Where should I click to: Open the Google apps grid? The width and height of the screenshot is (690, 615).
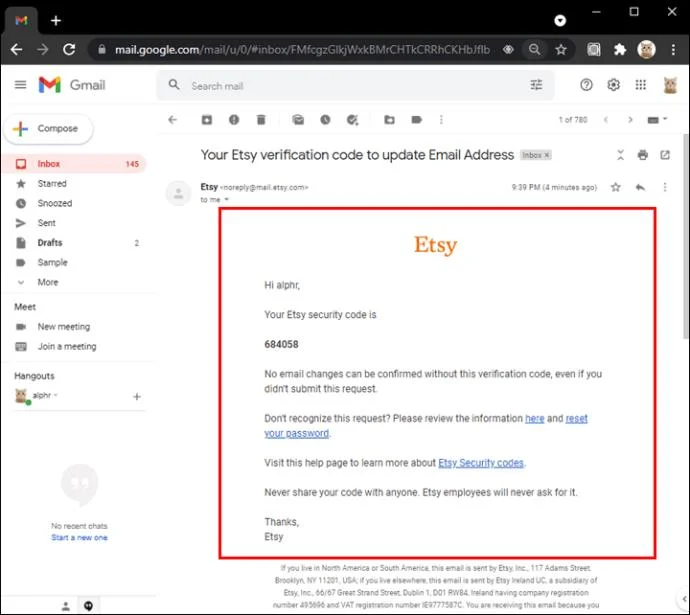pyautogui.click(x=641, y=84)
